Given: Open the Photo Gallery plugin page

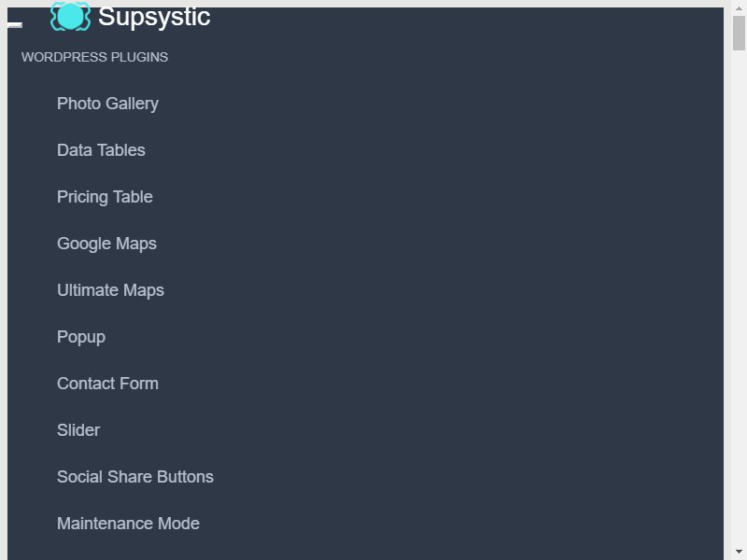Looking at the screenshot, I should [107, 104].
